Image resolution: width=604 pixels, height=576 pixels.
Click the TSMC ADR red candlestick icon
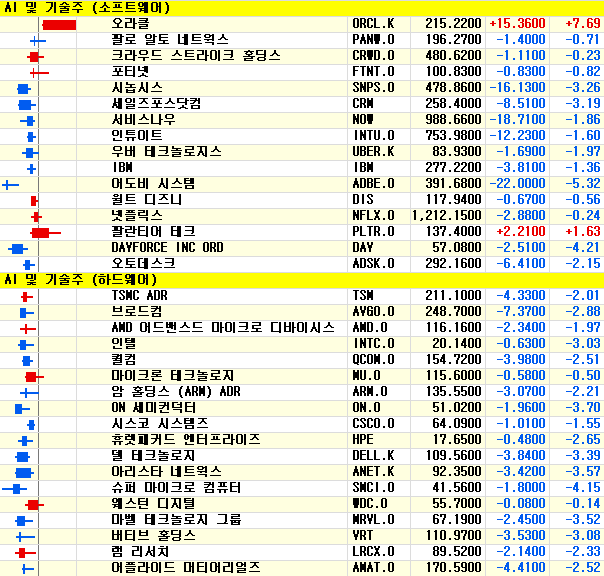tap(27, 297)
